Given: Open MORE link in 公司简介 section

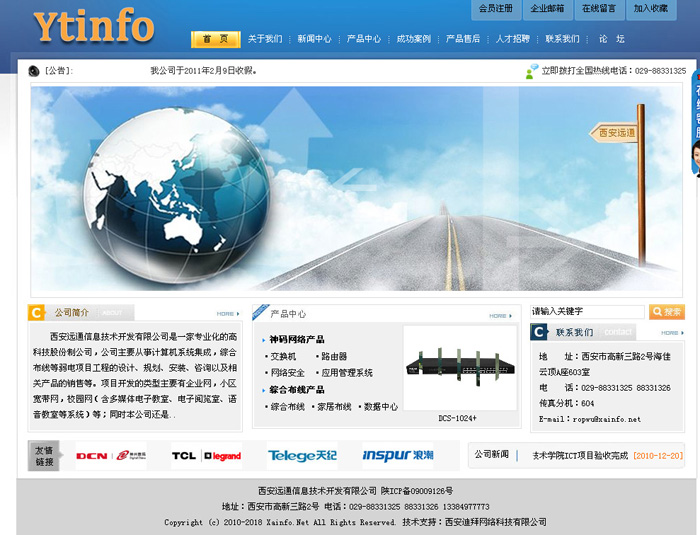Looking at the screenshot, I should [228, 314].
